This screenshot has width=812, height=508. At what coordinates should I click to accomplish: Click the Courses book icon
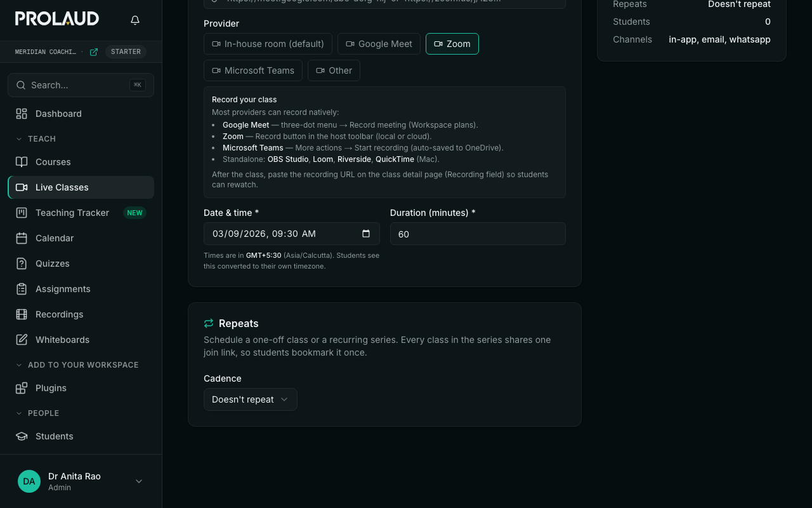click(22, 162)
